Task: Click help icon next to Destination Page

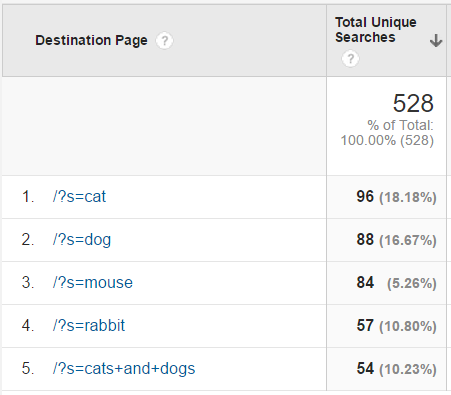Action: click(164, 41)
